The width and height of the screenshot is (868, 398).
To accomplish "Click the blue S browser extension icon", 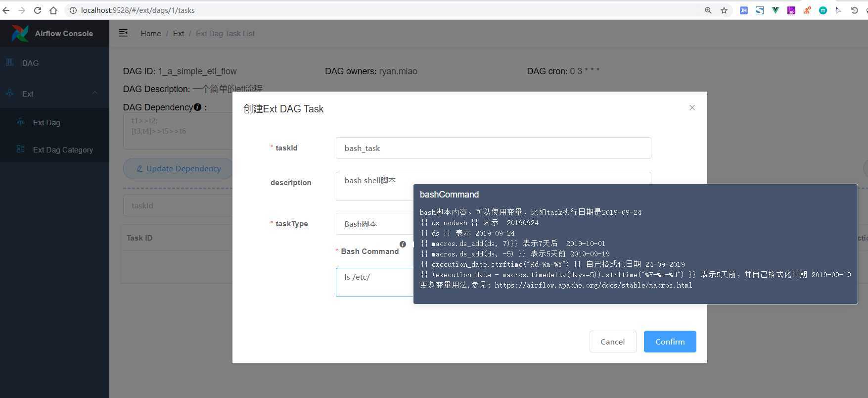I will click(x=760, y=10).
